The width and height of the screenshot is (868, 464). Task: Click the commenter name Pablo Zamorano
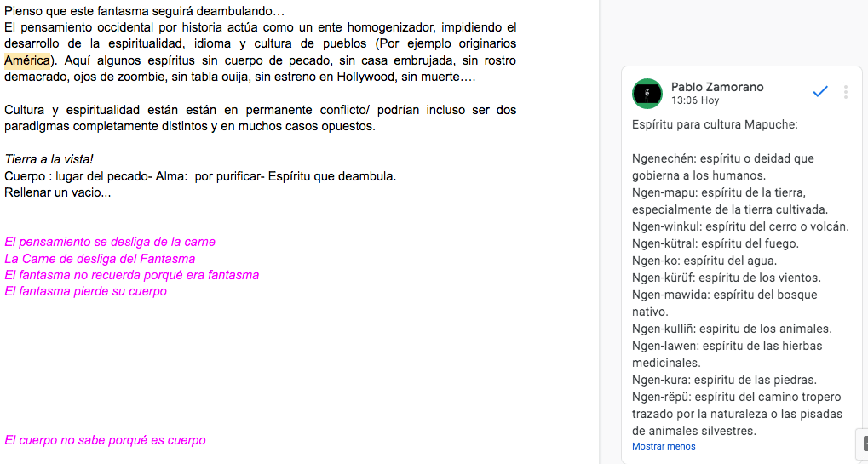click(x=716, y=87)
